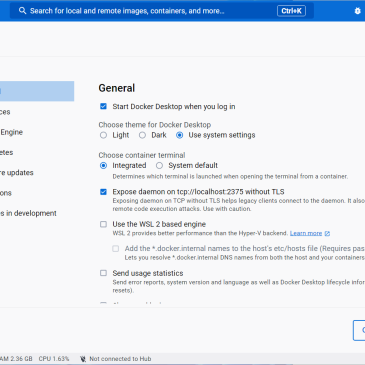
Task: Enable Start Docker Desktop when you log in
Action: pos(103,106)
